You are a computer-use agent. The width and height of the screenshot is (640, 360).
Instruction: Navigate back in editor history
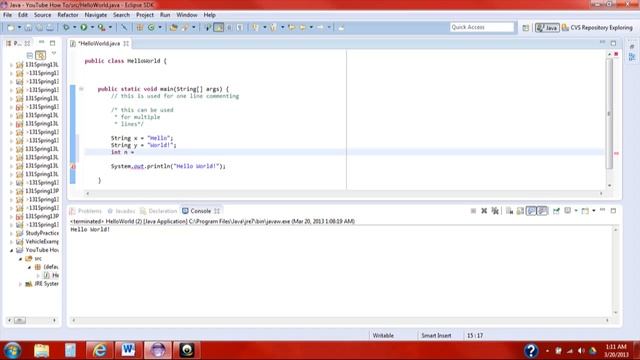tap(303, 27)
